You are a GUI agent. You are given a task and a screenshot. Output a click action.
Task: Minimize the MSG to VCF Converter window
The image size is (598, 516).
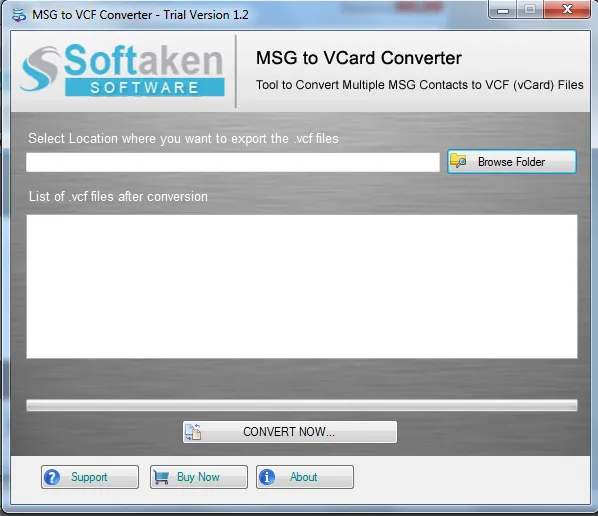(503, 10)
